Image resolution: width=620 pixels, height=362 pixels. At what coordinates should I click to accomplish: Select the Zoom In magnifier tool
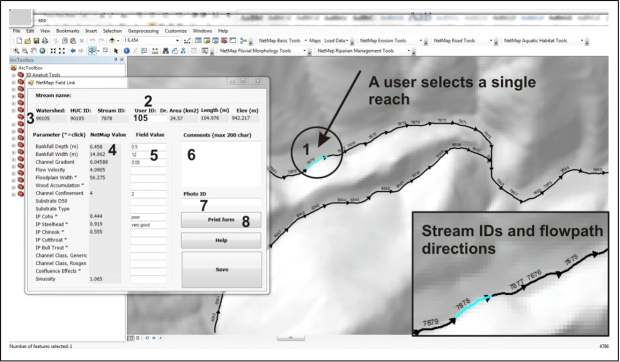click(16, 51)
